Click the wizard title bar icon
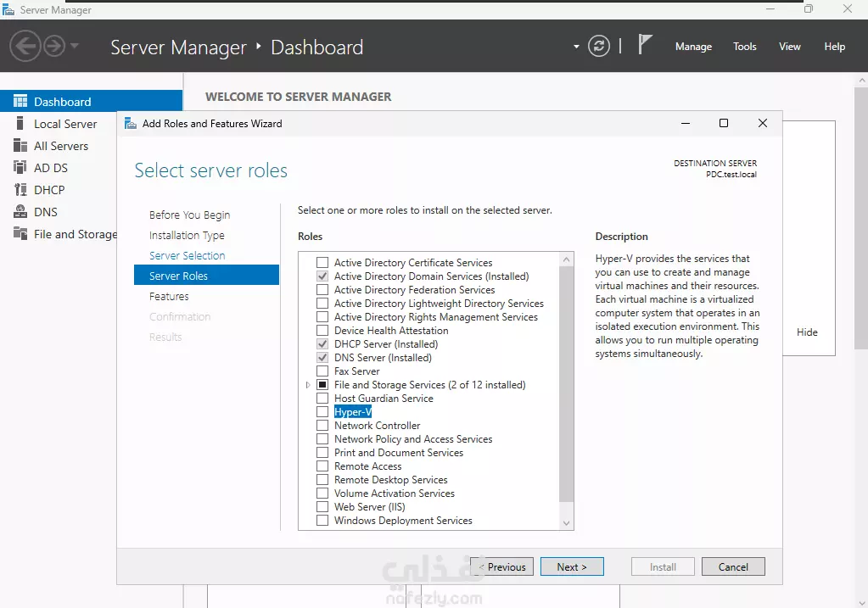Screen dimensions: 868x608 point(130,123)
